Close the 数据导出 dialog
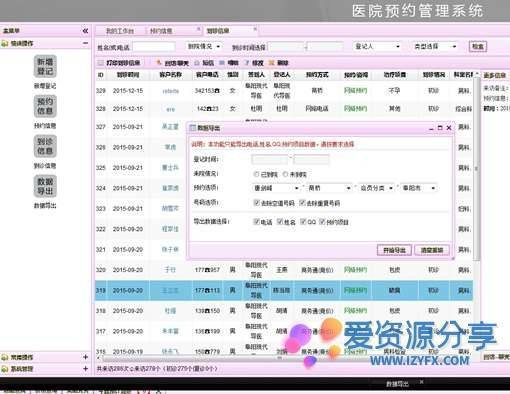Image resolution: width=510 pixels, height=394 pixels. [449, 128]
